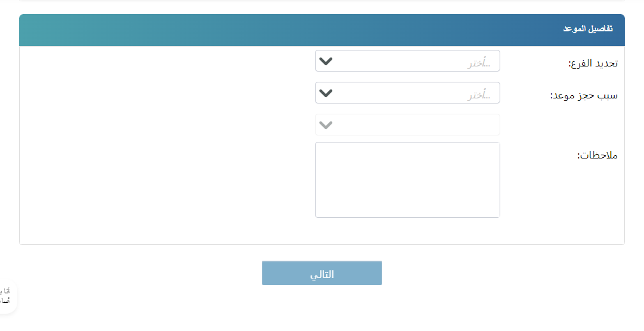The image size is (644, 331).
Task: Click the أختر placeholder in the reason dropdown
Action: [x=479, y=95]
